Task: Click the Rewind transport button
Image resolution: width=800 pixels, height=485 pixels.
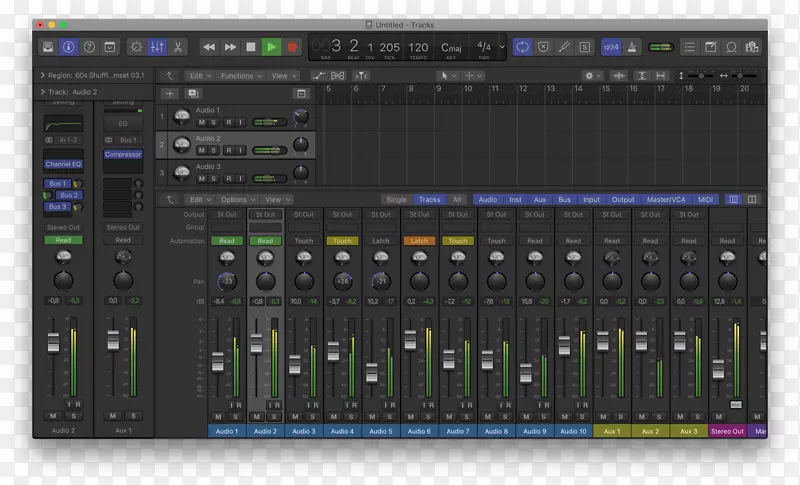Action: 209,47
